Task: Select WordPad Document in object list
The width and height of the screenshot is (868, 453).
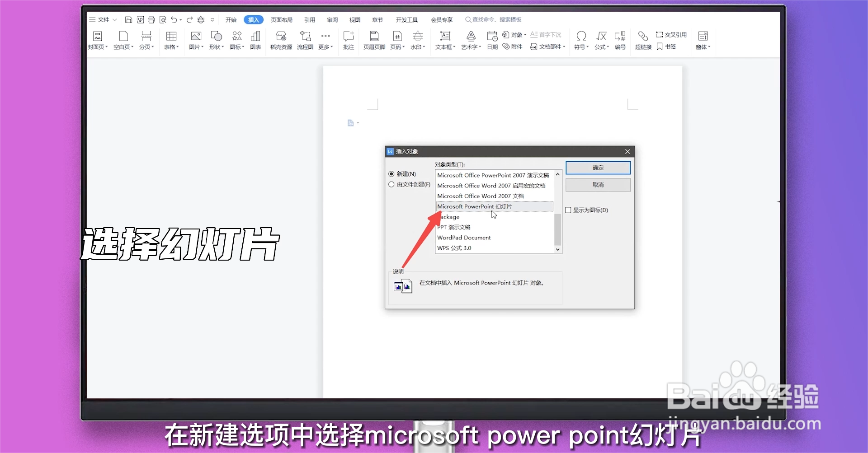Action: point(494,238)
